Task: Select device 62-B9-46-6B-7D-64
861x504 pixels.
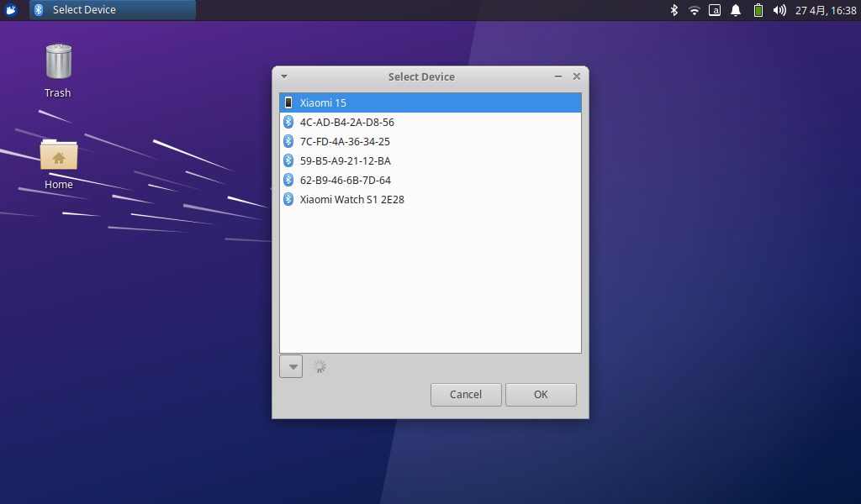Action: tap(345, 180)
